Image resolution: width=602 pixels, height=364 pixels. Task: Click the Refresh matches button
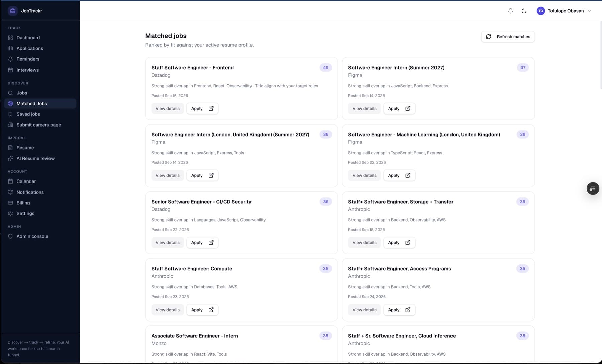[x=508, y=37]
